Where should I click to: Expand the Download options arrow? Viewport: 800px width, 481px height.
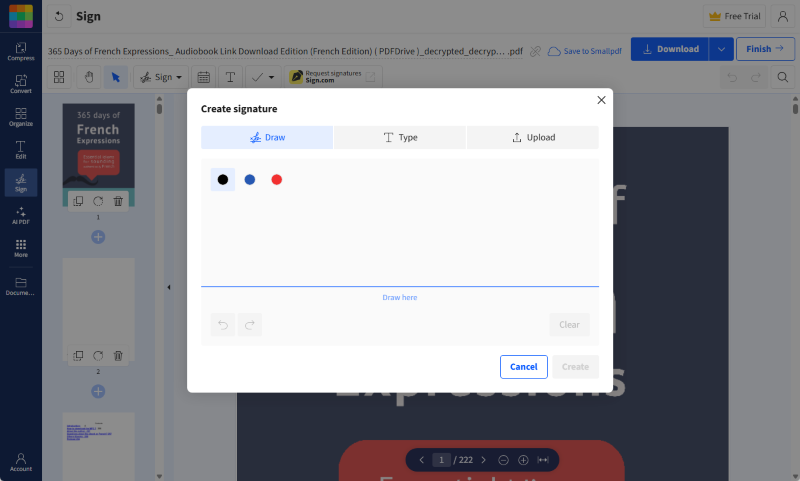pyautogui.click(x=721, y=49)
